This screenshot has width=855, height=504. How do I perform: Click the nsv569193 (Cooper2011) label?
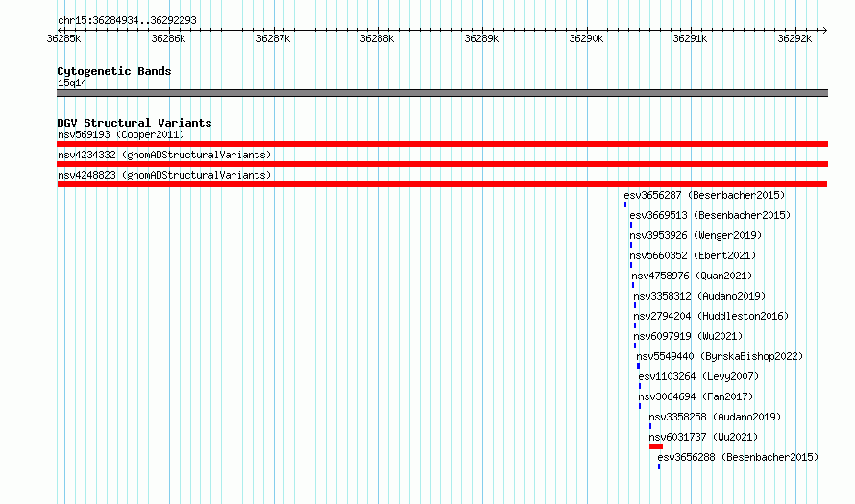pyautogui.click(x=121, y=134)
